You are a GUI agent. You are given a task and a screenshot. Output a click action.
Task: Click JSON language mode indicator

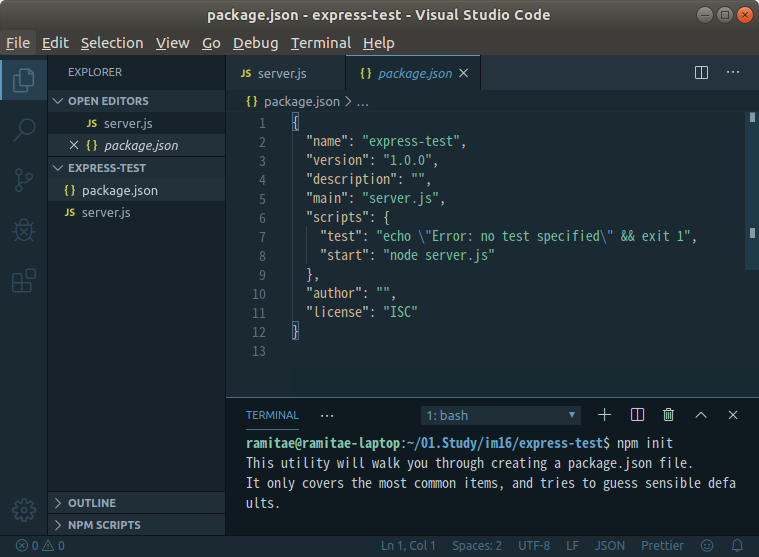click(x=609, y=546)
